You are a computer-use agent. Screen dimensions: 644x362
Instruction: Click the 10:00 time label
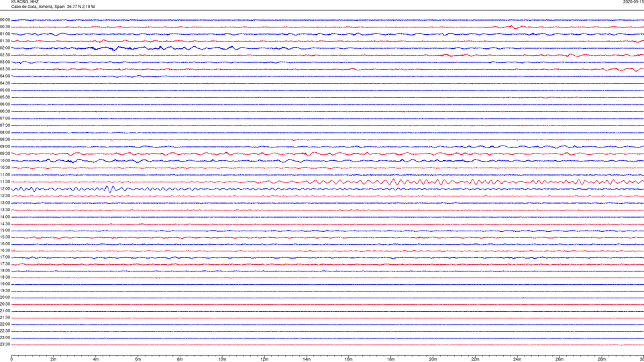[x=5, y=160]
